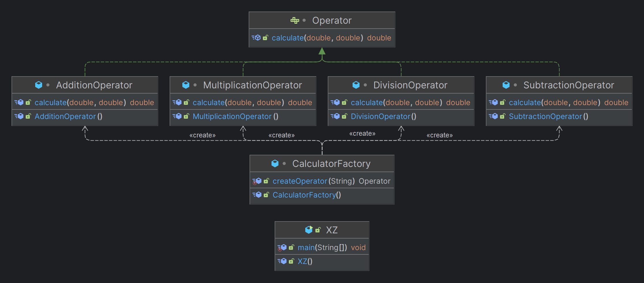644x283 pixels.
Task: Click the MultiplicationOperator class icon
Action: [186, 85]
